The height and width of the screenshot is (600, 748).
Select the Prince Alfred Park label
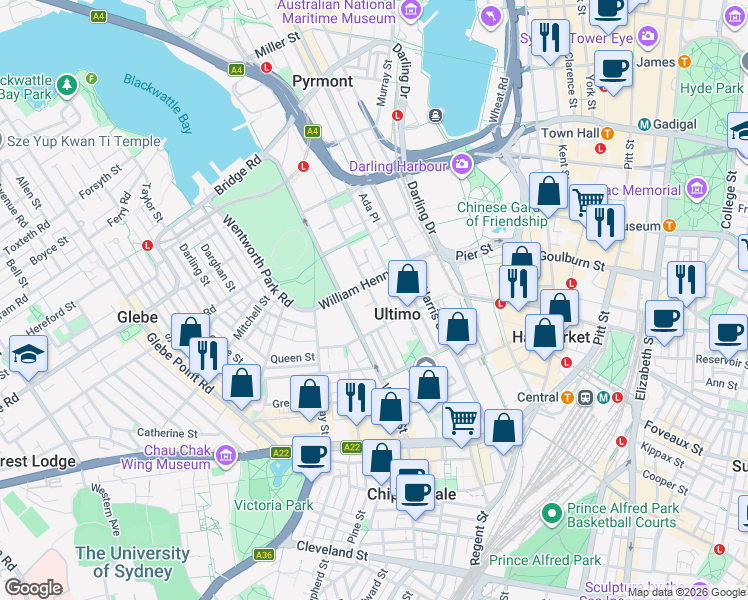tap(545, 560)
